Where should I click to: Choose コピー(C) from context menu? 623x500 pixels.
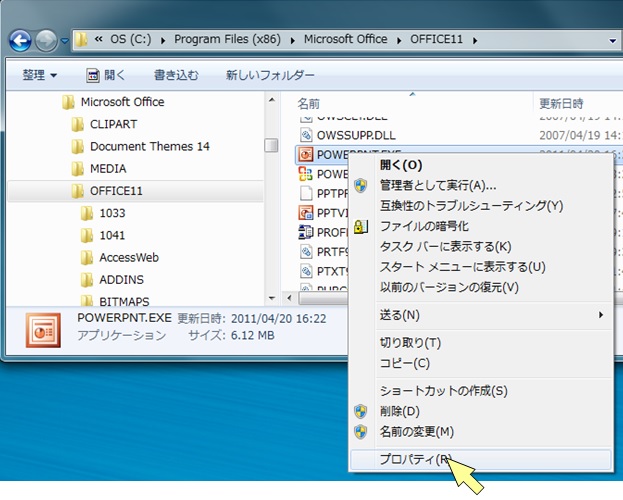pos(482,363)
